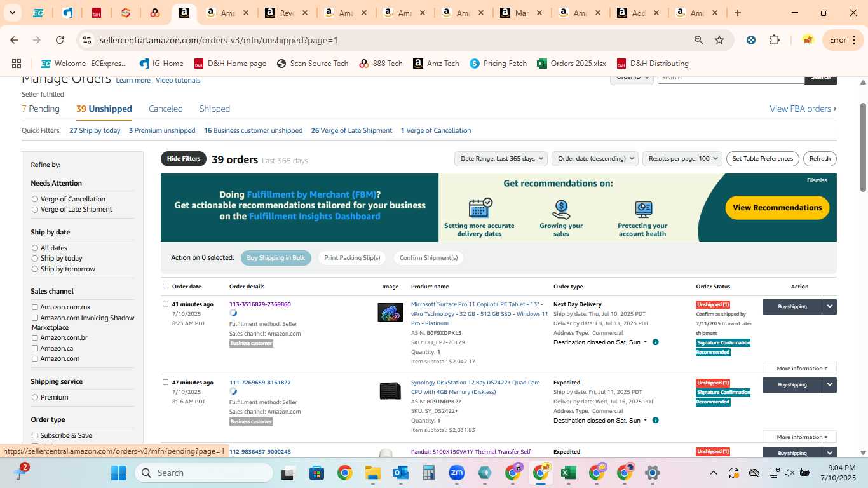Expand Buy shipping arrow for Synology order
Screen dimensions: 868x488
click(829, 384)
